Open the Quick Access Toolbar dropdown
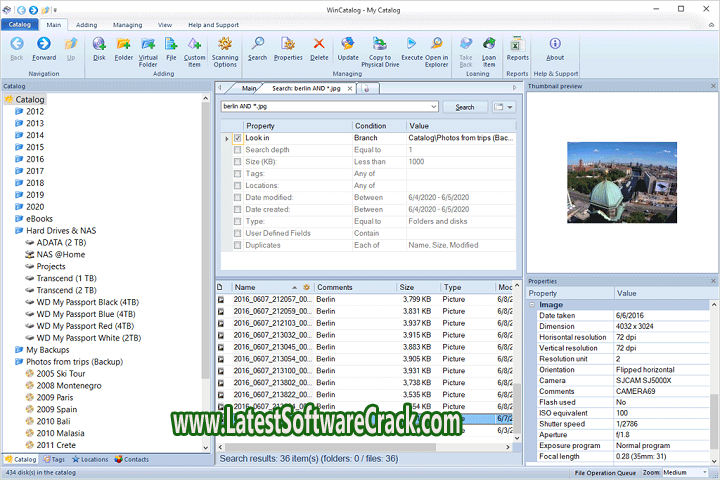 (x=55, y=10)
